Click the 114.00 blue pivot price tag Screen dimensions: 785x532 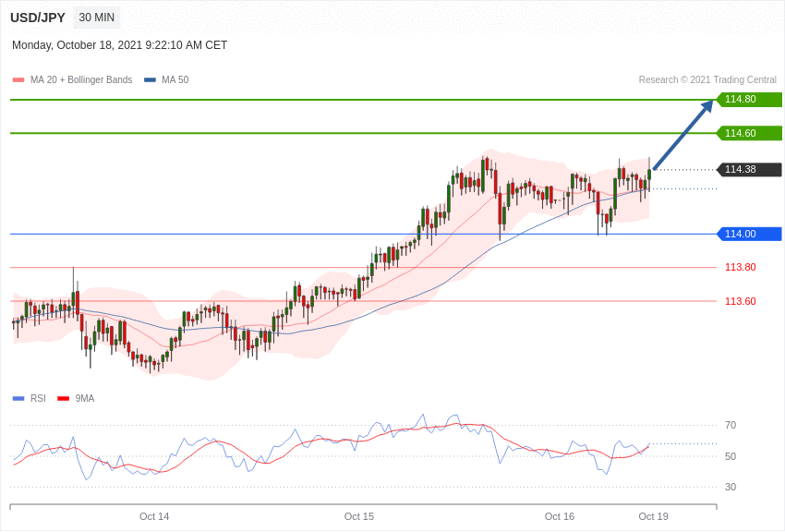click(x=750, y=234)
